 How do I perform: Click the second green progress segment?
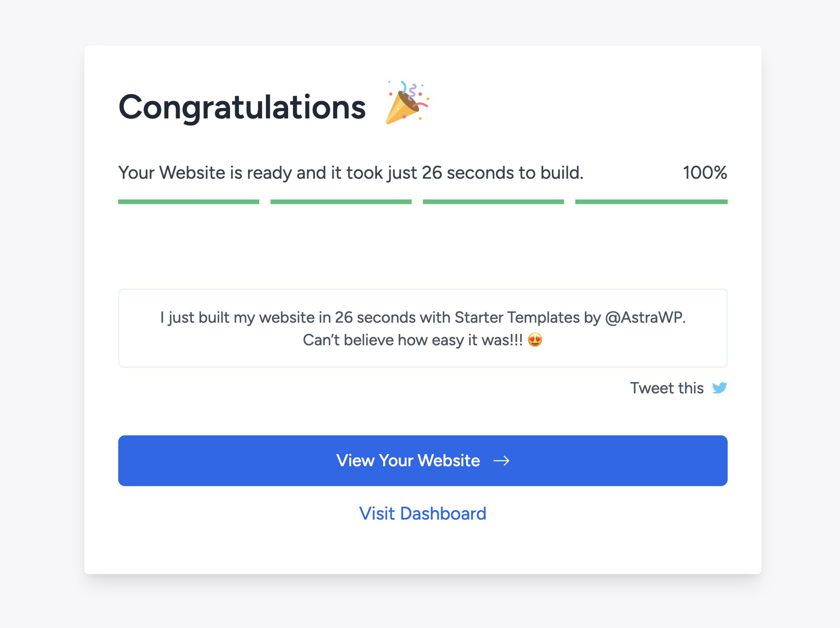(x=341, y=202)
